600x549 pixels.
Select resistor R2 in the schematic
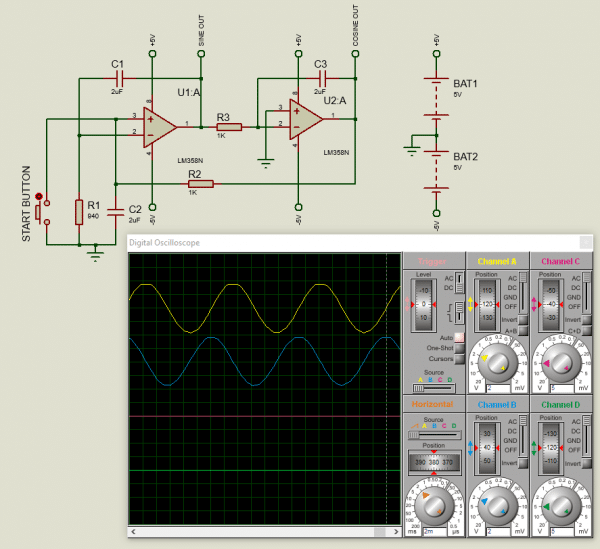pos(201,184)
